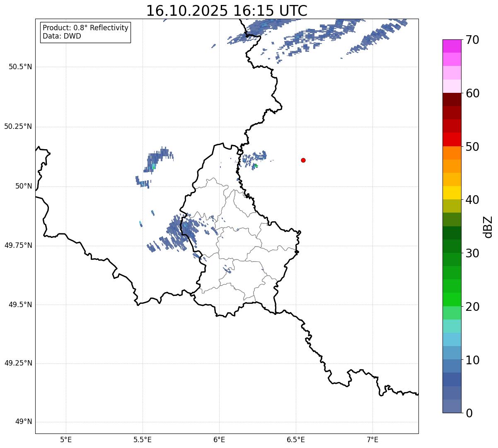The image size is (498, 448).
Task: Click the 7°E longitude label
Action: (x=372, y=439)
